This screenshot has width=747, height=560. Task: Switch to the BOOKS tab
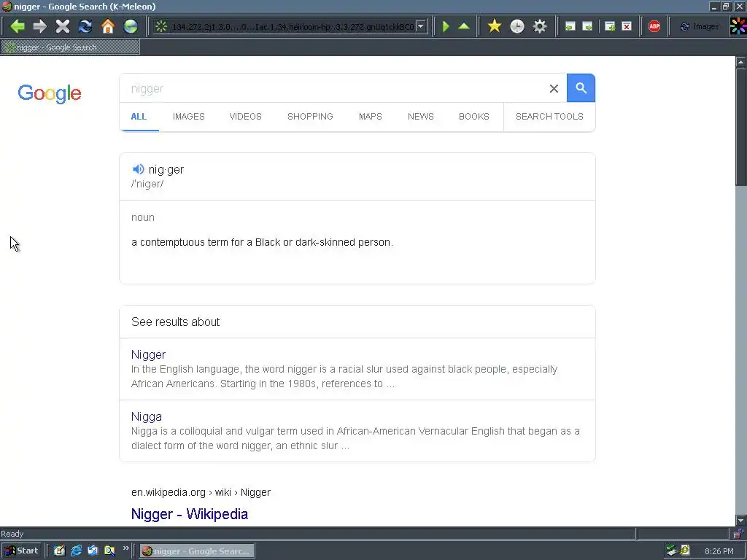coord(474,116)
